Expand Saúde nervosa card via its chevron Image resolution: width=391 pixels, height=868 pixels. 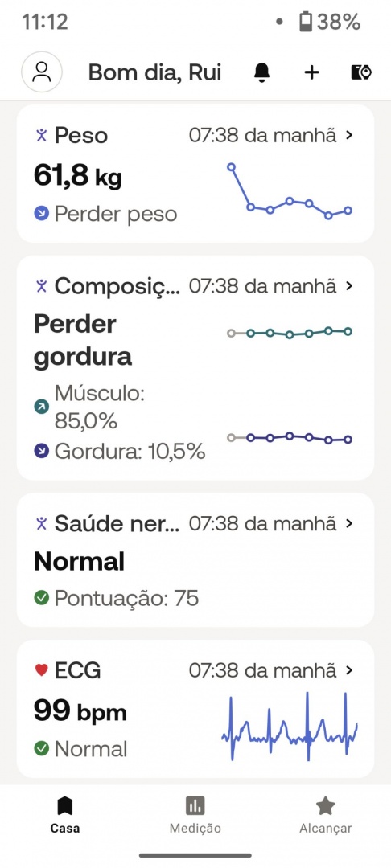pos(348,523)
